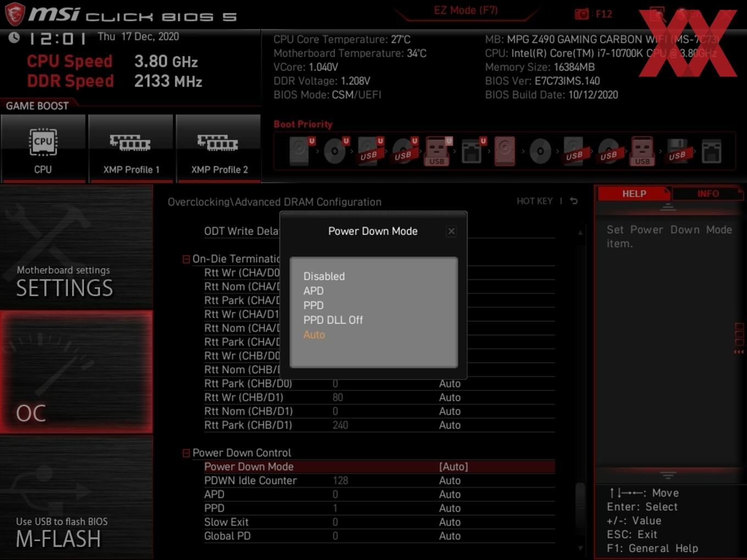Click Auto value of Global PD
Screen dimensions: 747x560
click(450, 536)
